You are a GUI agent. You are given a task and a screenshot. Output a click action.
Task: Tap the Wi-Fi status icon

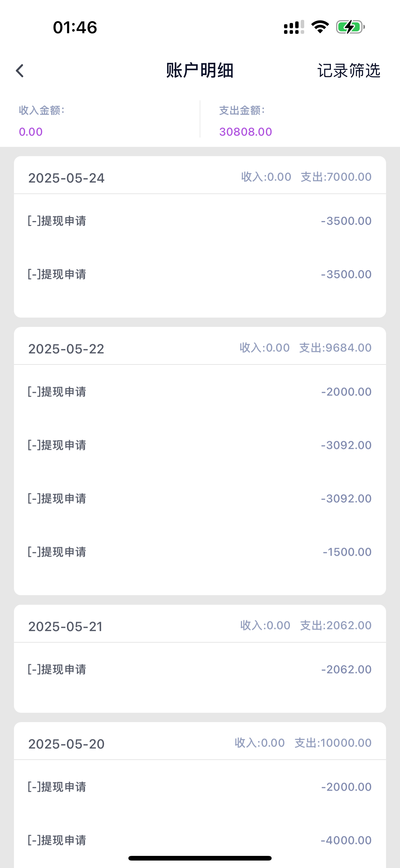point(320,27)
